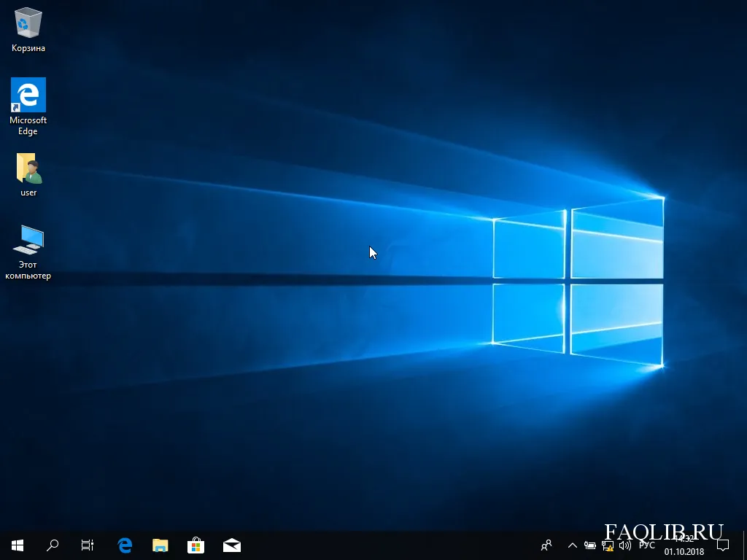Select the user folder desktop icon
747x560 pixels.
[x=28, y=175]
